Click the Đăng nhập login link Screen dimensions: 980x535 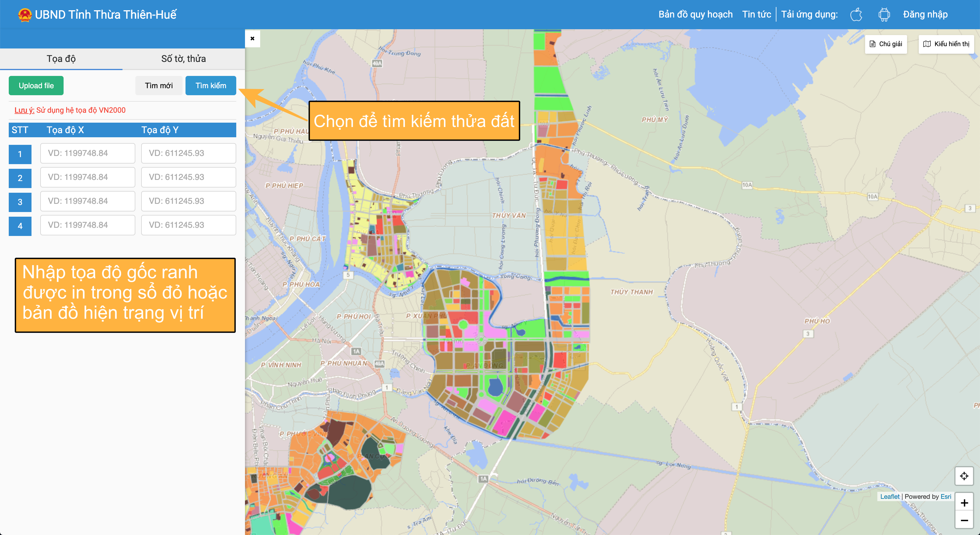coord(925,15)
